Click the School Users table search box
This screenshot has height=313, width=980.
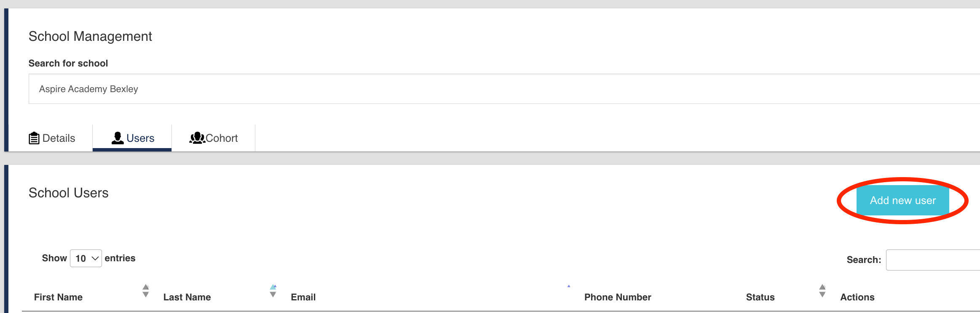click(x=933, y=260)
